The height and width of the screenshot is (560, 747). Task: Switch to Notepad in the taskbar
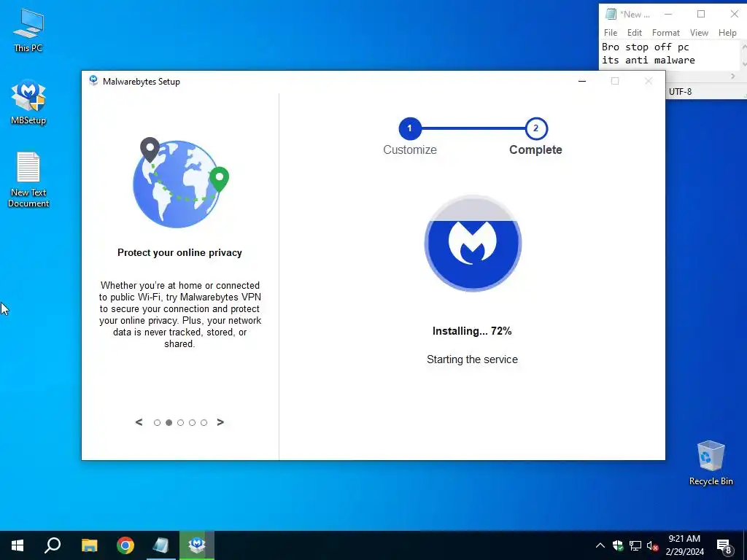[161, 545]
